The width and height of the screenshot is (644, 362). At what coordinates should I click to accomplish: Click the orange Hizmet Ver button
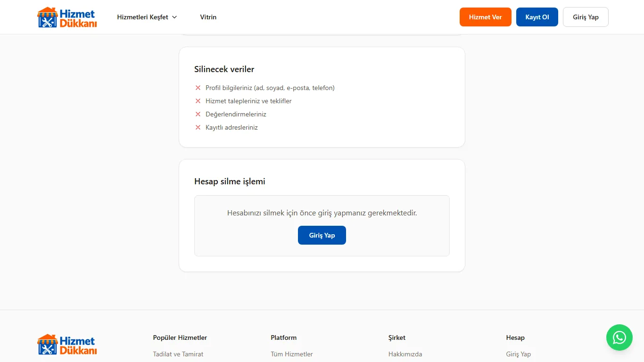(x=486, y=17)
